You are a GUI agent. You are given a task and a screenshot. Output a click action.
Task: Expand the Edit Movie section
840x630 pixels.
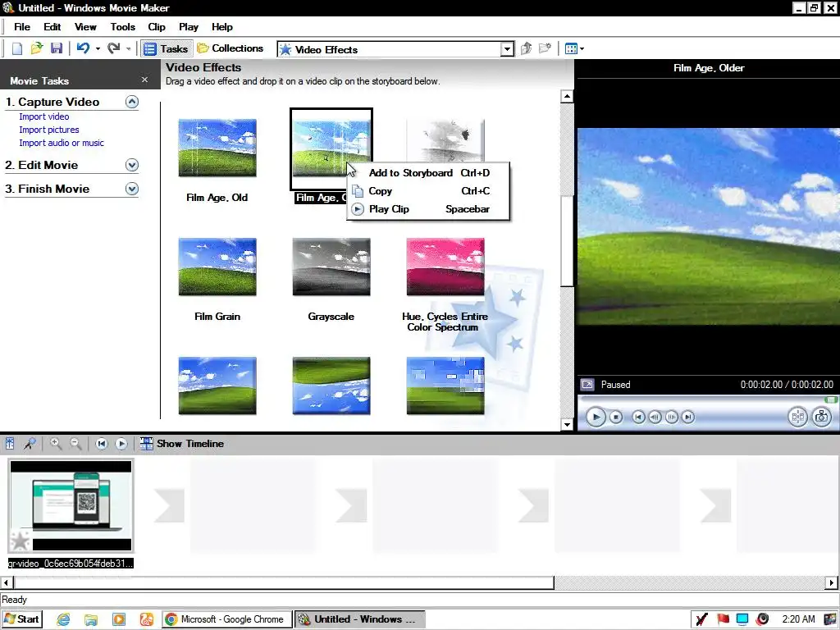(132, 165)
